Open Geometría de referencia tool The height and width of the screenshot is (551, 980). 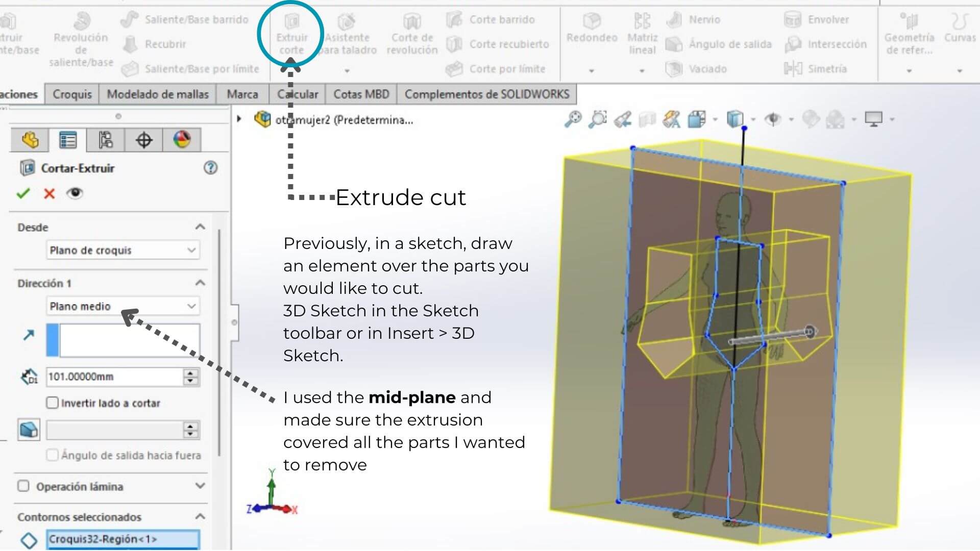click(x=909, y=34)
